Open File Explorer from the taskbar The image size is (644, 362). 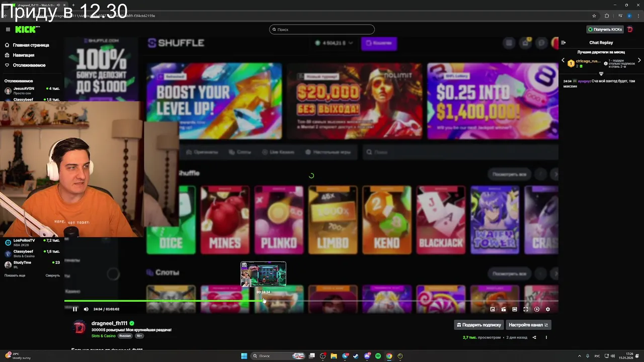(x=334, y=356)
